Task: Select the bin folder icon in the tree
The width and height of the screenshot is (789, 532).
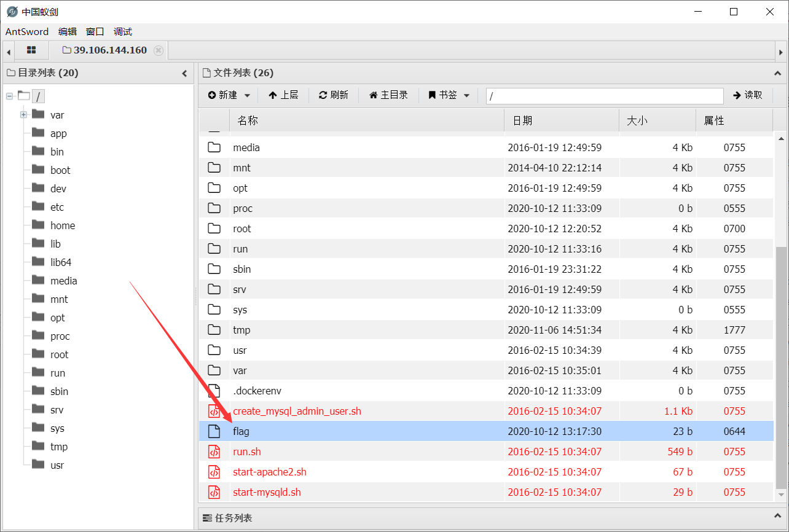Action: coord(39,151)
